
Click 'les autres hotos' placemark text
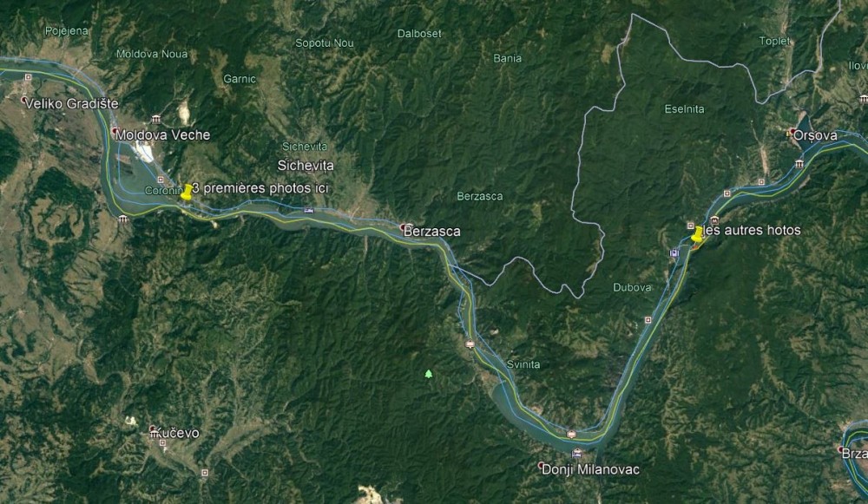pyautogui.click(x=753, y=230)
